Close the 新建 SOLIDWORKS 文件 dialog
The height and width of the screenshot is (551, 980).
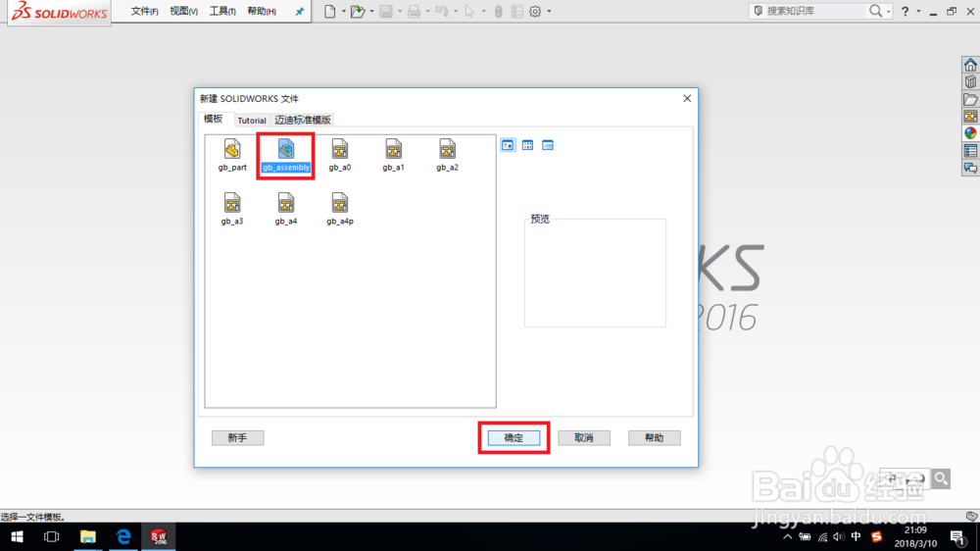pos(687,98)
